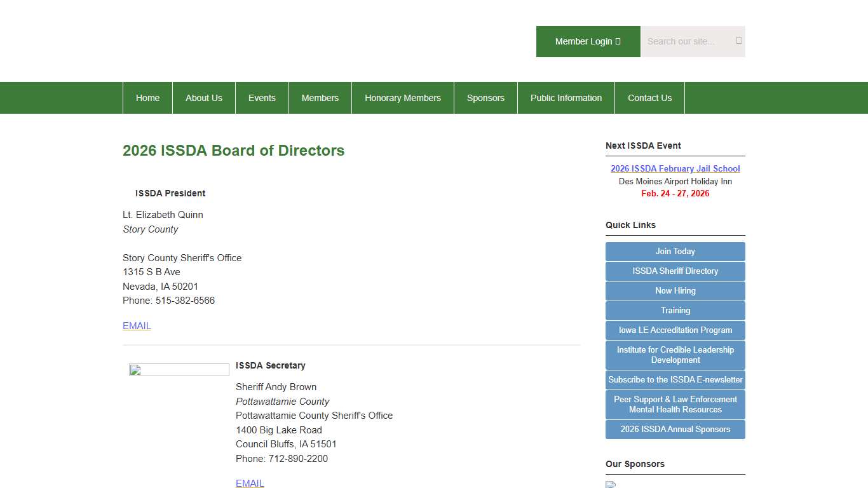Click the lock icon next to Member Login
The image size is (868, 488).
[618, 41]
